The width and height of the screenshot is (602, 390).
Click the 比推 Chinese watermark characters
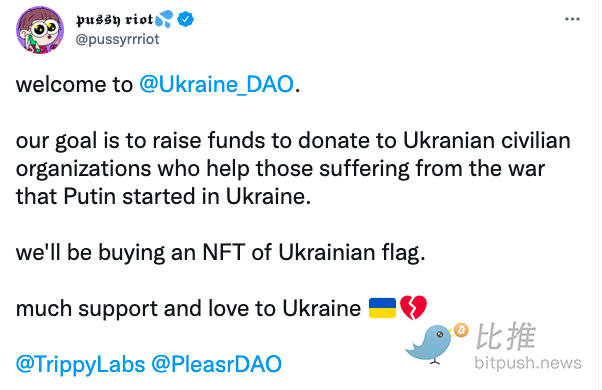[505, 336]
